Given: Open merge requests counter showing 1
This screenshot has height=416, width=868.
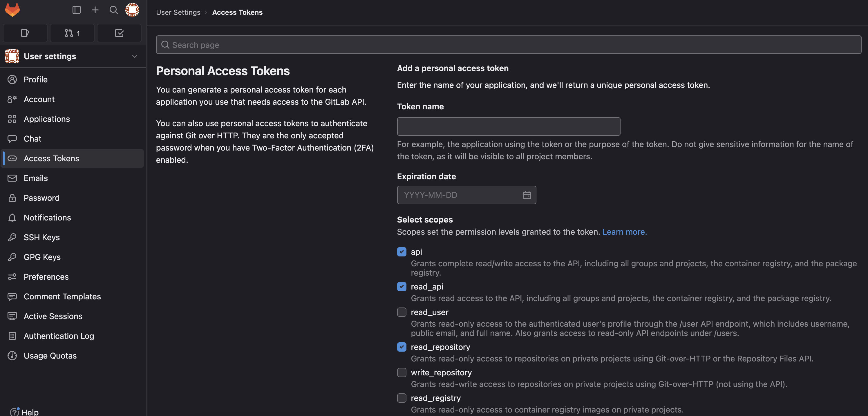Looking at the screenshot, I should 72,33.
